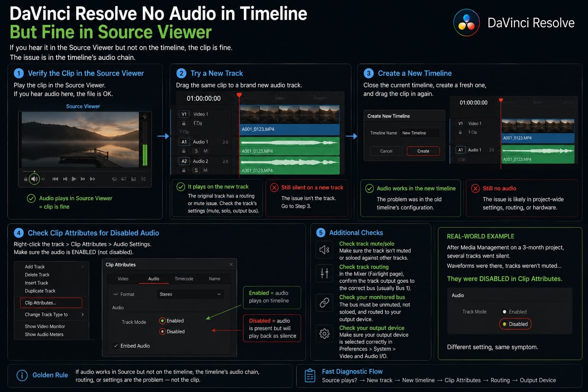This screenshot has height=392, width=588.
Task: Choose Delete Track from the context menu
Action: [37, 275]
